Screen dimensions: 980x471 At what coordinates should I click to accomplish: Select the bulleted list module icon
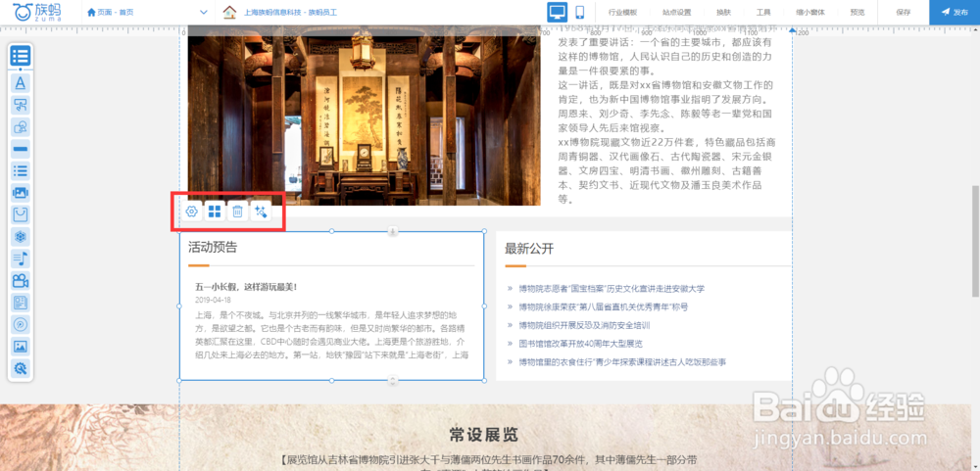click(20, 170)
